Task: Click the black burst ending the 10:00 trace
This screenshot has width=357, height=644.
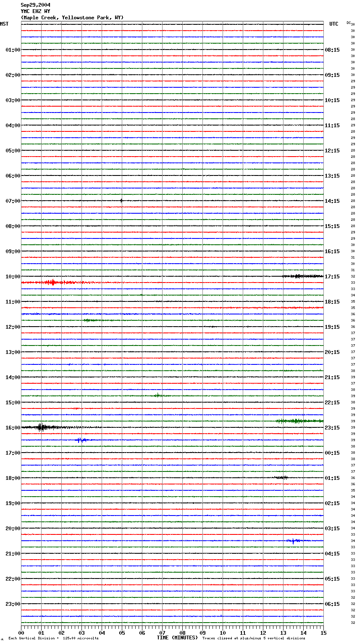Action: click(302, 276)
